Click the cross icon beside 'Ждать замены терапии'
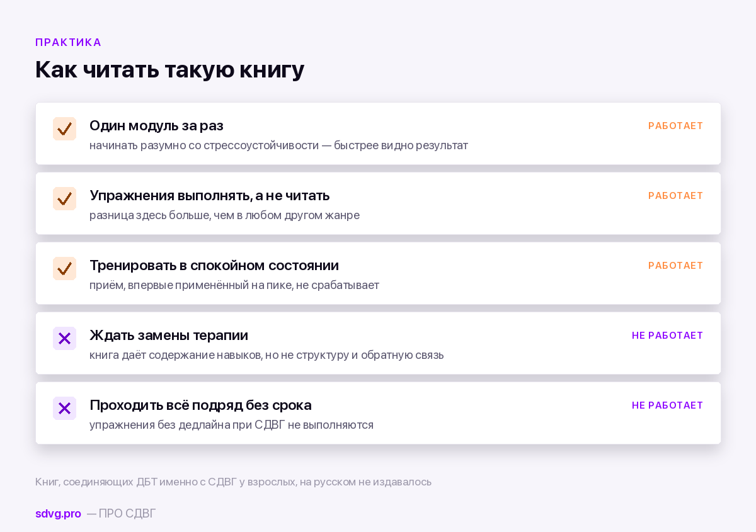 pyautogui.click(x=64, y=338)
